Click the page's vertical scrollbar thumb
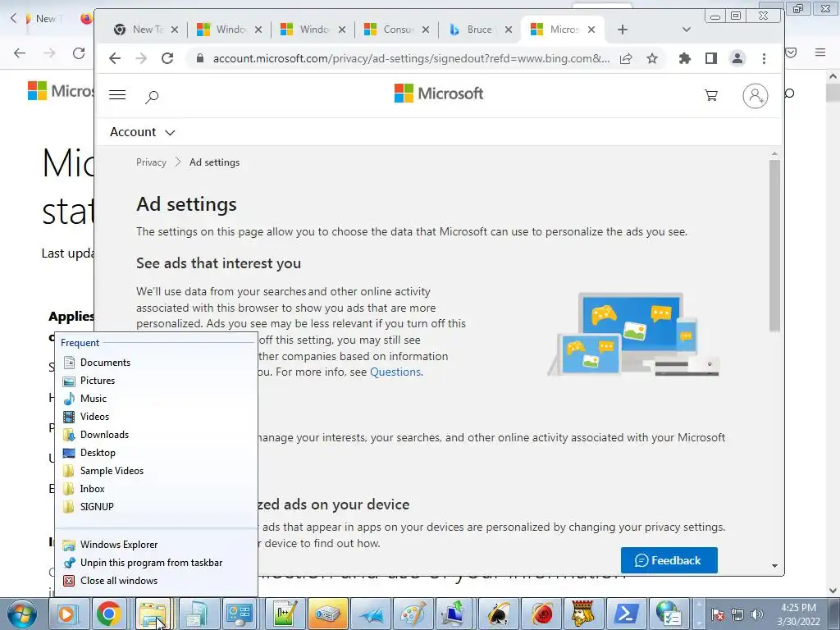Image resolution: width=840 pixels, height=630 pixels. click(x=774, y=245)
